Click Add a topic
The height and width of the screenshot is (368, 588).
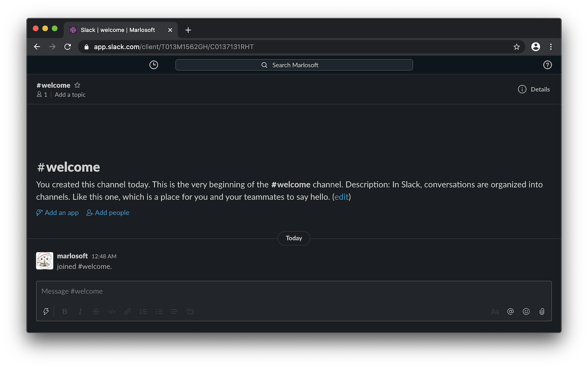(70, 95)
